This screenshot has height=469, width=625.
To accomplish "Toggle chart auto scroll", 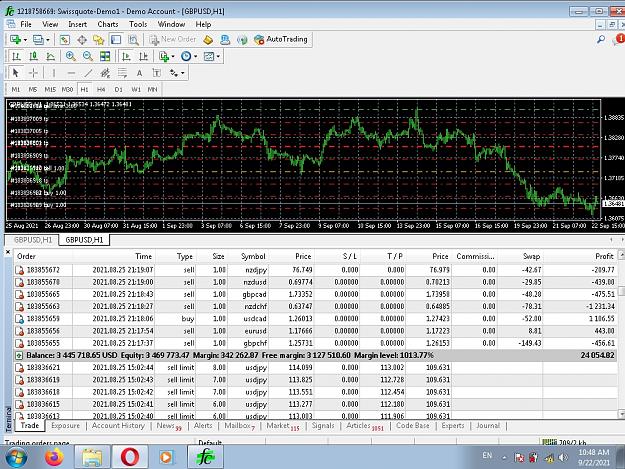I will pos(126,56).
